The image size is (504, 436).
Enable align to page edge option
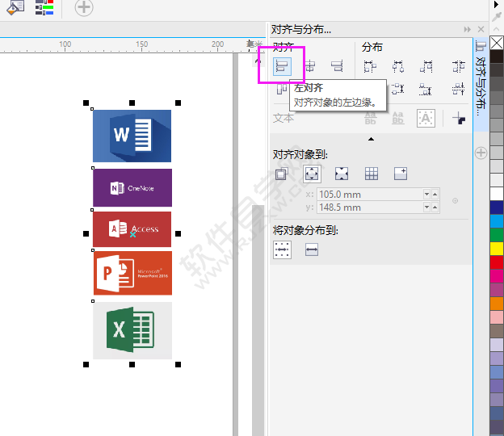312,173
